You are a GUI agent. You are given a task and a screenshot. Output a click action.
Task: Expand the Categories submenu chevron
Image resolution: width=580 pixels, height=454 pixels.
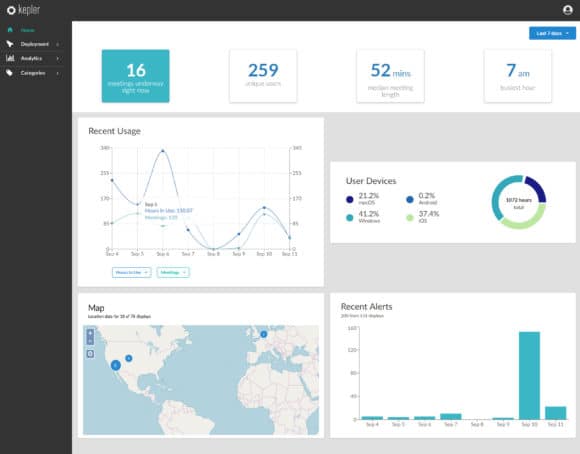pyautogui.click(x=57, y=73)
